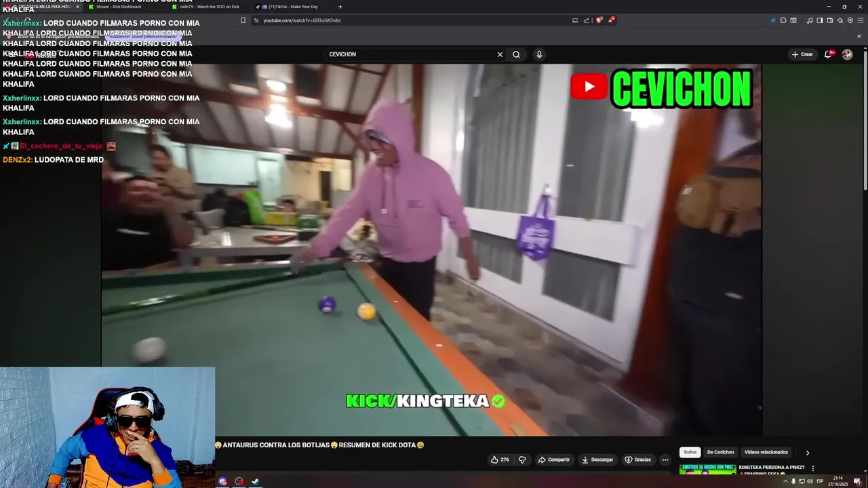The width and height of the screenshot is (868, 488).
Task: Switch the ESP keyboard language
Action: [x=820, y=481]
